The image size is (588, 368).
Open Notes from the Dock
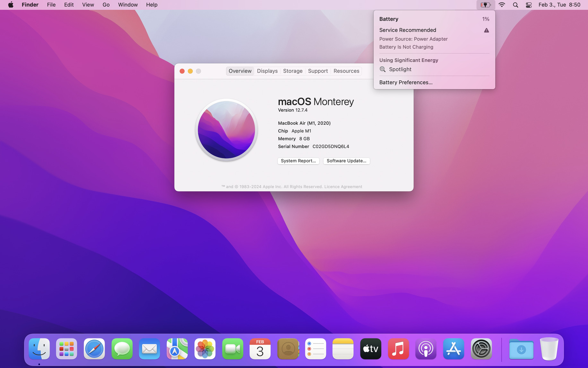343,349
